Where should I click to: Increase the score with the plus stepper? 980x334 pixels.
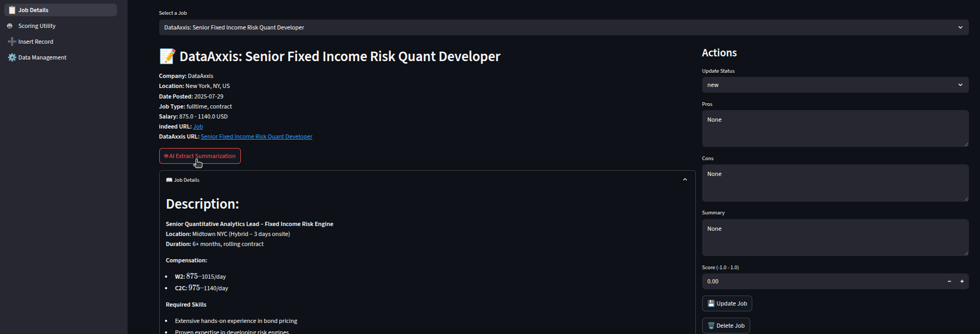pos(962,281)
